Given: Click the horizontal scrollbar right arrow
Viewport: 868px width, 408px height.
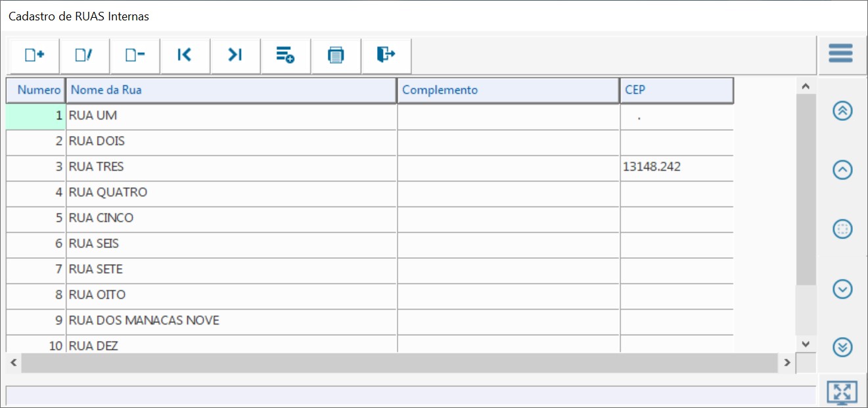Looking at the screenshot, I should pyautogui.click(x=787, y=363).
